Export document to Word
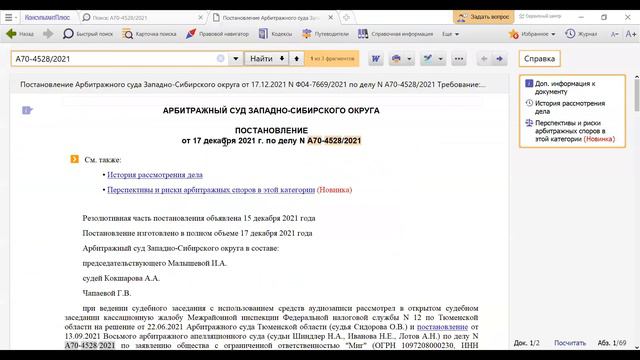The width and height of the screenshot is (640, 360). point(376,59)
